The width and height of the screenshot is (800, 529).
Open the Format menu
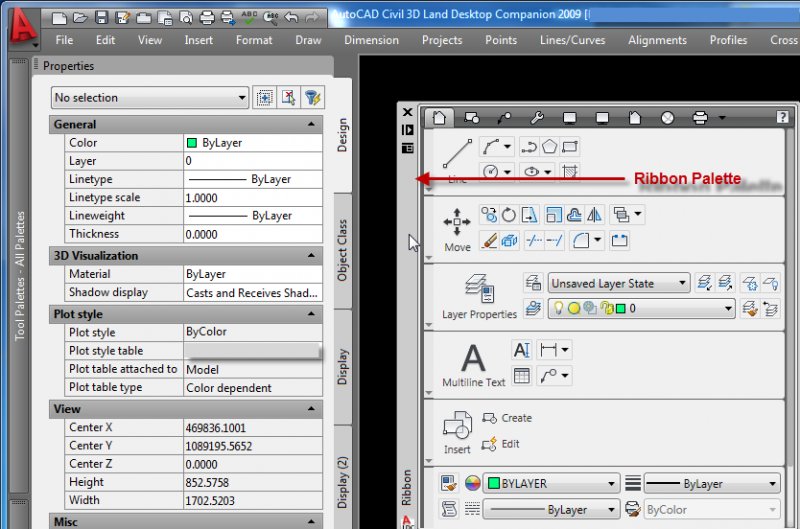pos(254,40)
